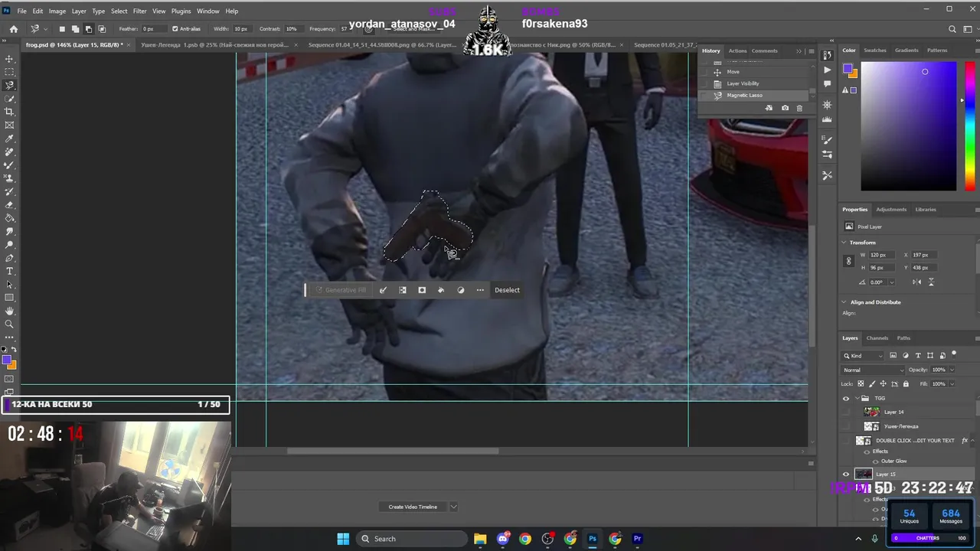
Task: Select the Brush tool
Action: [9, 165]
